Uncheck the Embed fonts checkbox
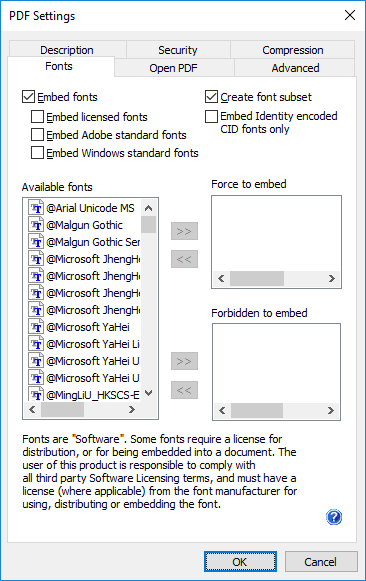 (x=29, y=97)
